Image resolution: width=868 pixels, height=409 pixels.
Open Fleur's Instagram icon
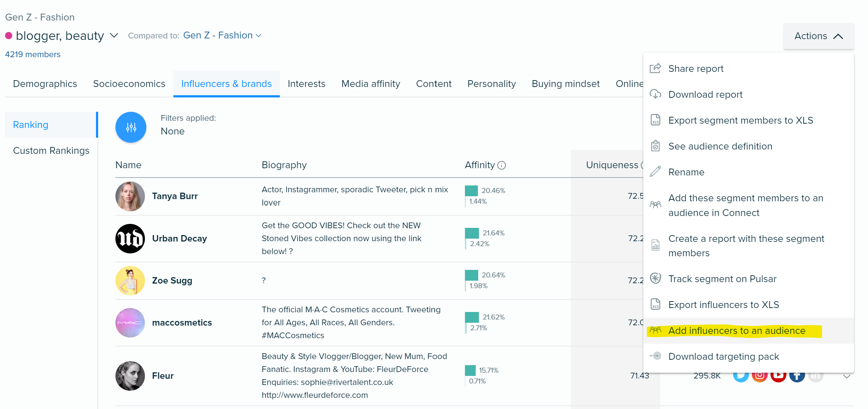pyautogui.click(x=760, y=376)
